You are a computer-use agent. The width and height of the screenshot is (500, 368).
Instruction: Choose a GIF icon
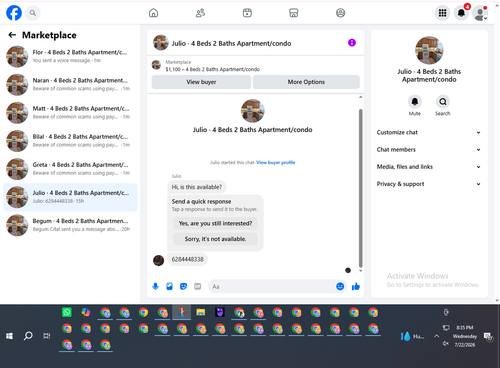[198, 286]
